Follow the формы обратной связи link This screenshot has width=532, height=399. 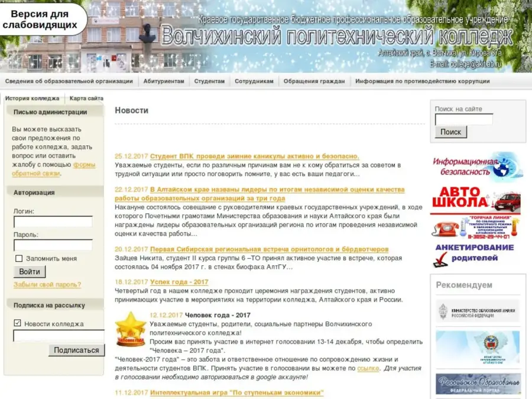click(54, 169)
